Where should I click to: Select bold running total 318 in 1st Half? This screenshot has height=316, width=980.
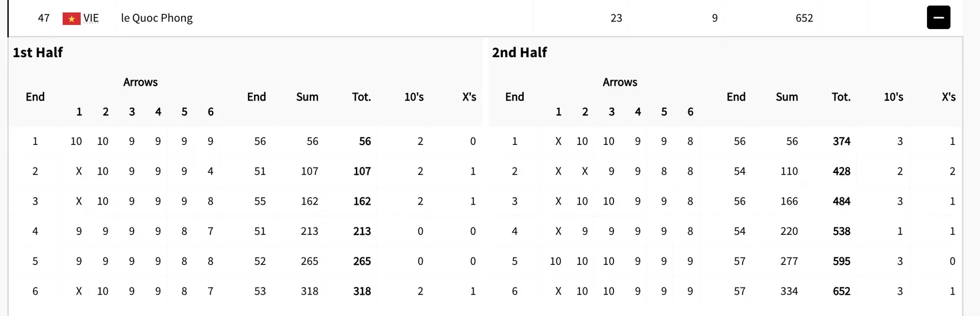point(362,291)
